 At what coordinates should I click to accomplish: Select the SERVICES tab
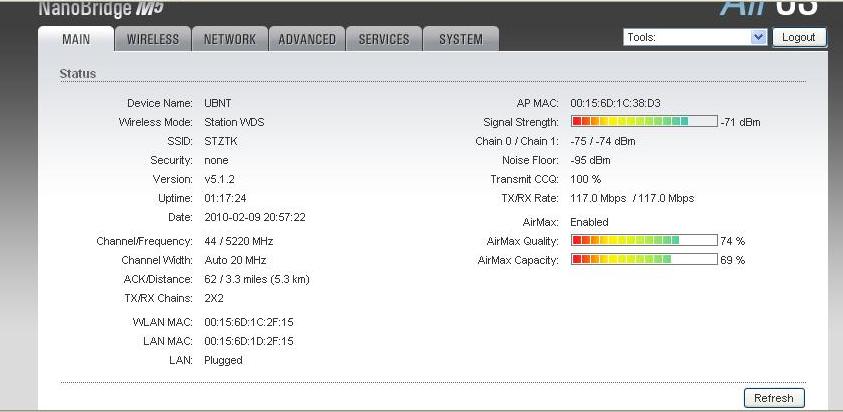click(x=383, y=39)
